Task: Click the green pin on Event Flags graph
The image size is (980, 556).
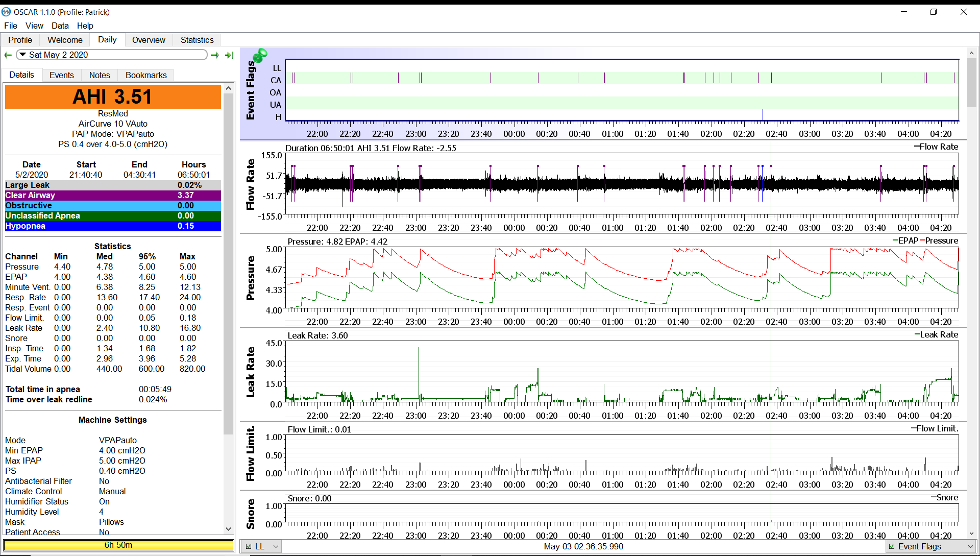Action: (x=260, y=55)
